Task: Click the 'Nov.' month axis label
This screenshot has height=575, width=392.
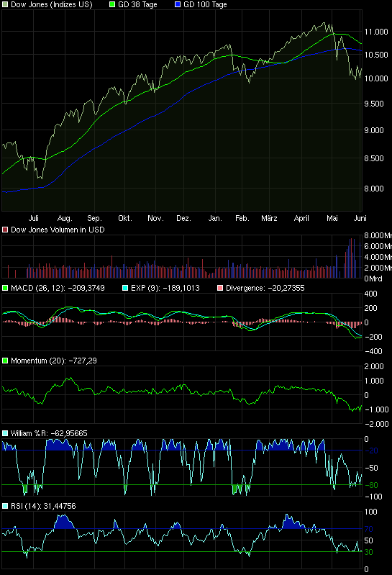Action: point(155,218)
